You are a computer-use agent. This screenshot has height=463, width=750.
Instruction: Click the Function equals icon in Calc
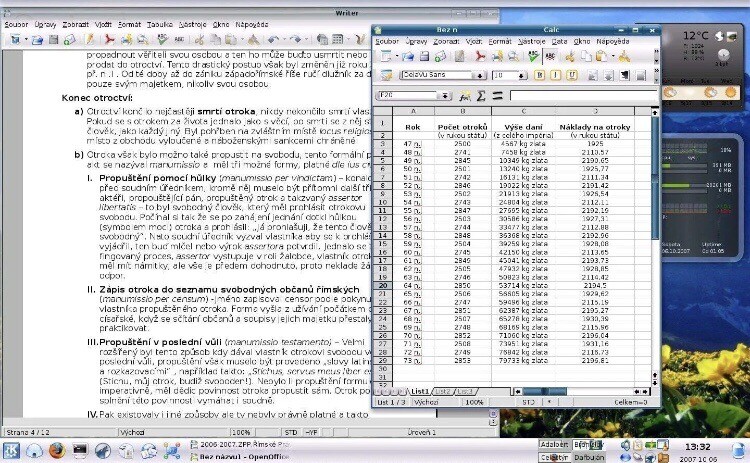pyautogui.click(x=497, y=96)
